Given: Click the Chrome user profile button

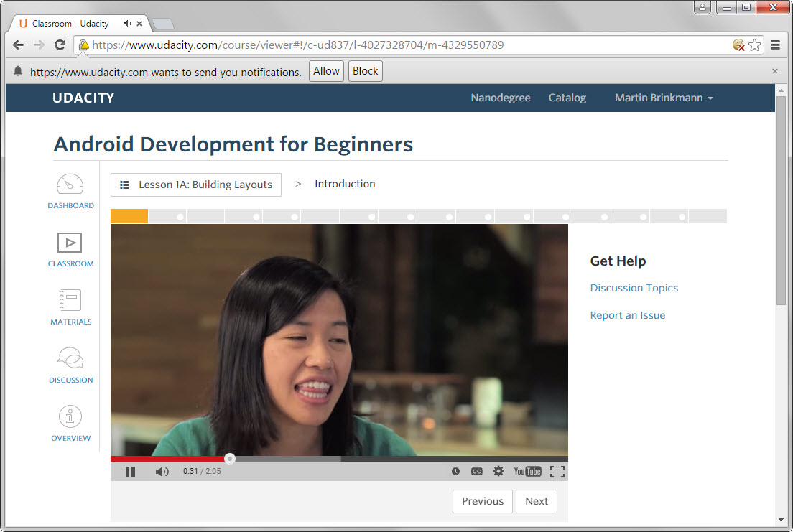Looking at the screenshot, I should [702, 8].
